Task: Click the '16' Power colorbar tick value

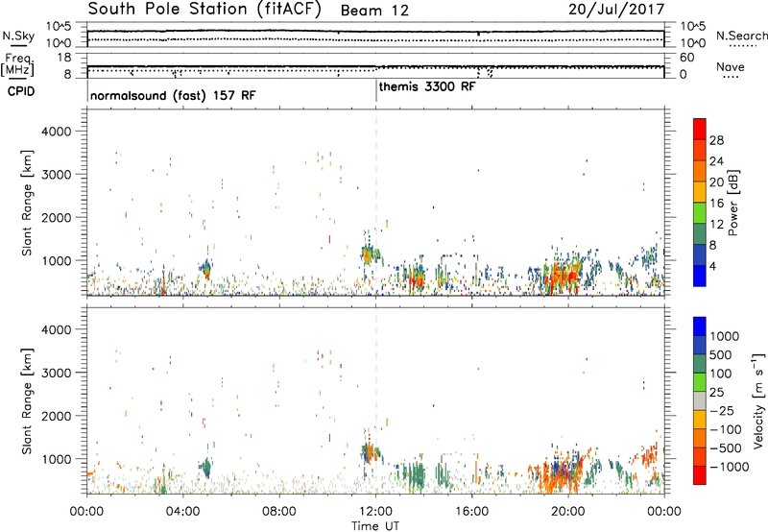Action: click(716, 204)
